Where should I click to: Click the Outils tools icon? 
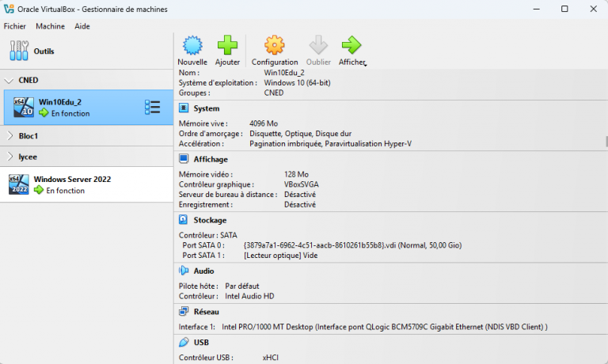pos(18,51)
